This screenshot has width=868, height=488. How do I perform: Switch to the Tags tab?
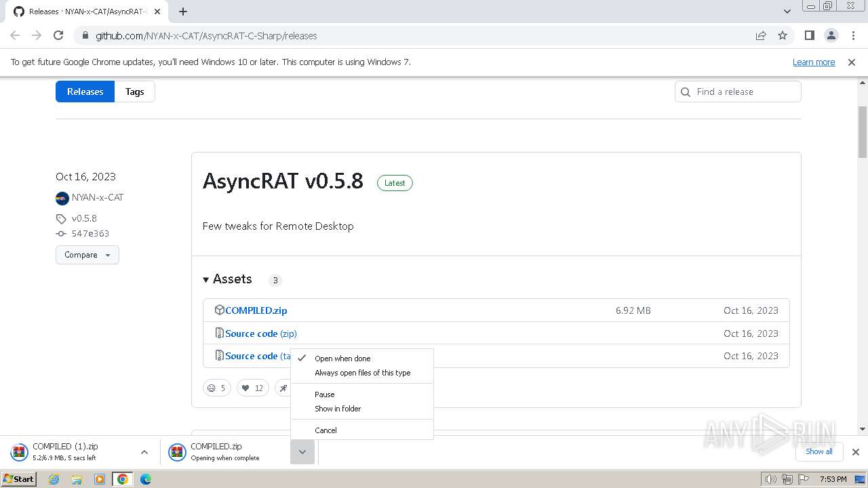tap(134, 91)
